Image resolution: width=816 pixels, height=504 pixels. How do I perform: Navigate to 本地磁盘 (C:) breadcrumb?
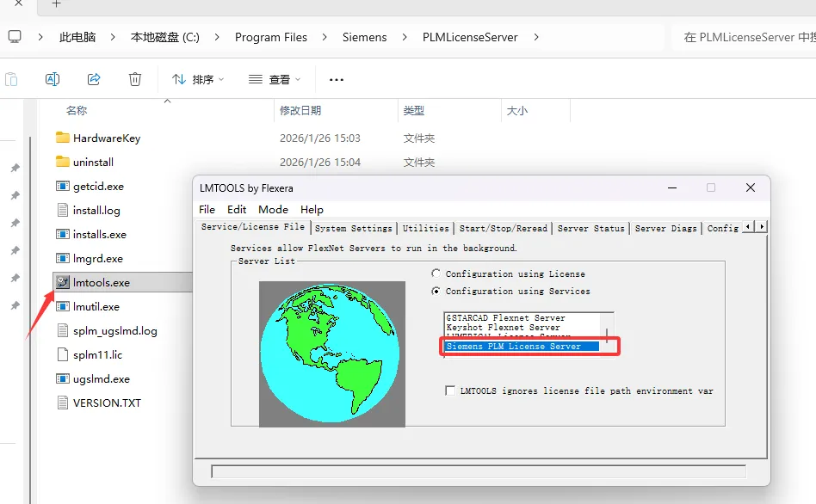(x=164, y=37)
